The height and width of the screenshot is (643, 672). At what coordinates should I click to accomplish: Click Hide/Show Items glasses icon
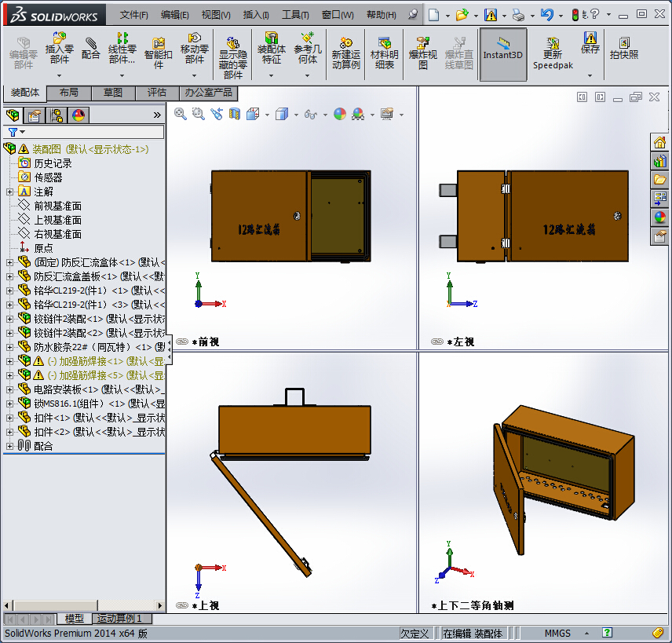point(311,114)
